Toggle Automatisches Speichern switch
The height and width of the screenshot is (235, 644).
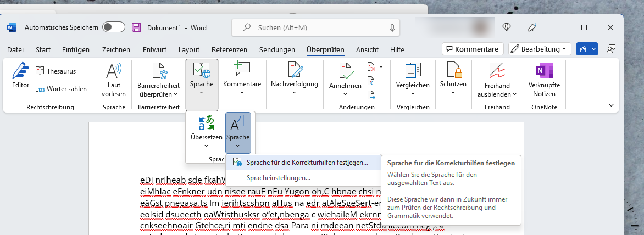coord(113,27)
